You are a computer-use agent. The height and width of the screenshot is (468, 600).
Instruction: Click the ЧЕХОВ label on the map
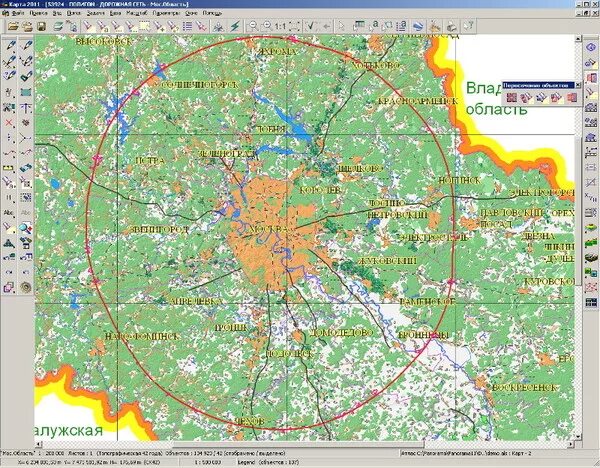click(x=249, y=421)
